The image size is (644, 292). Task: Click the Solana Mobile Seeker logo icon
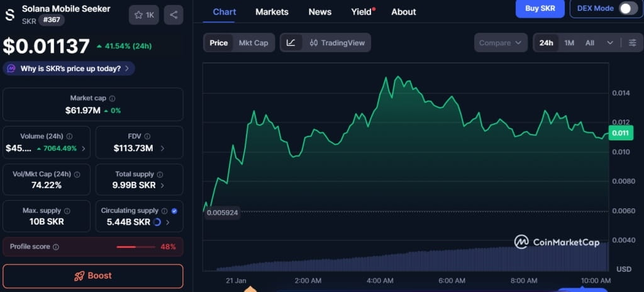[x=10, y=14]
